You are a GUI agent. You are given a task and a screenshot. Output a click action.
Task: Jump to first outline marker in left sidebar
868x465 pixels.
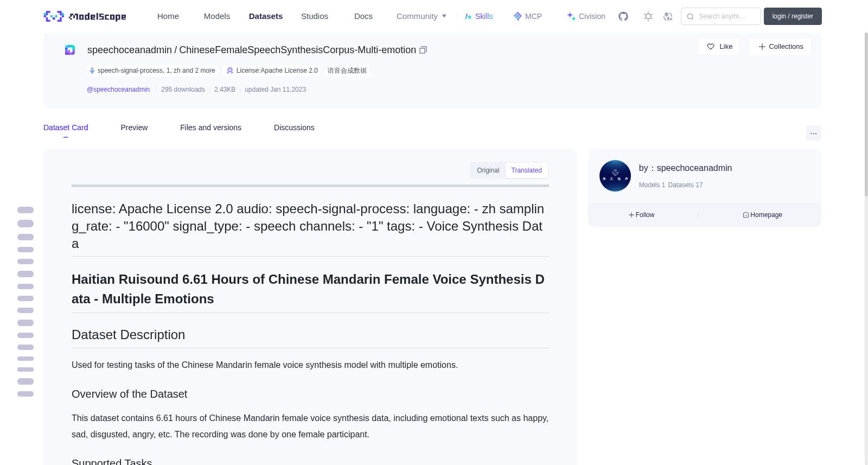(x=25, y=210)
